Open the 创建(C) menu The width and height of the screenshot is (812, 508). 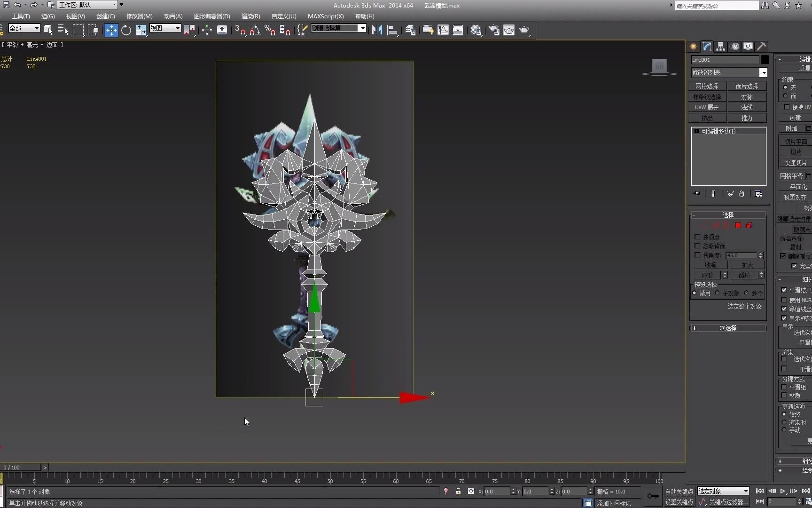point(106,16)
